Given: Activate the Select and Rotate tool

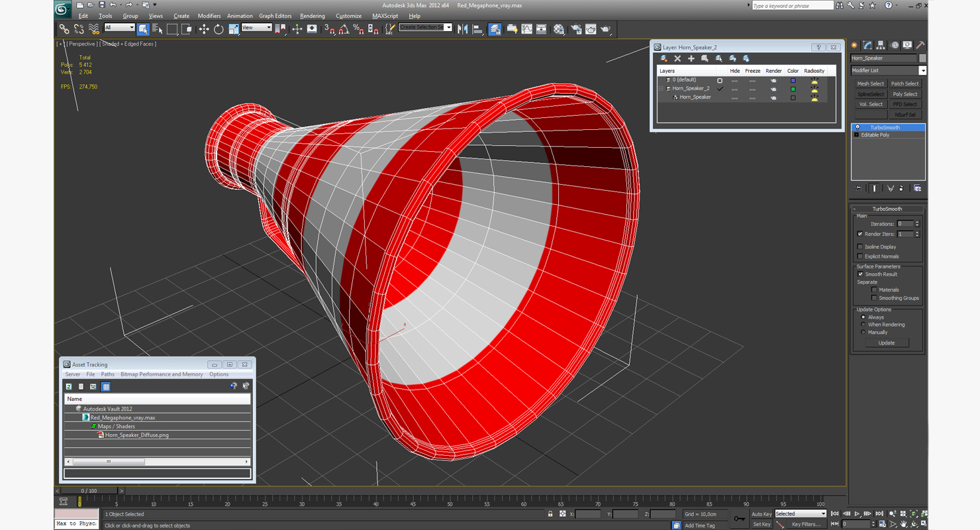Looking at the screenshot, I should coord(219,29).
